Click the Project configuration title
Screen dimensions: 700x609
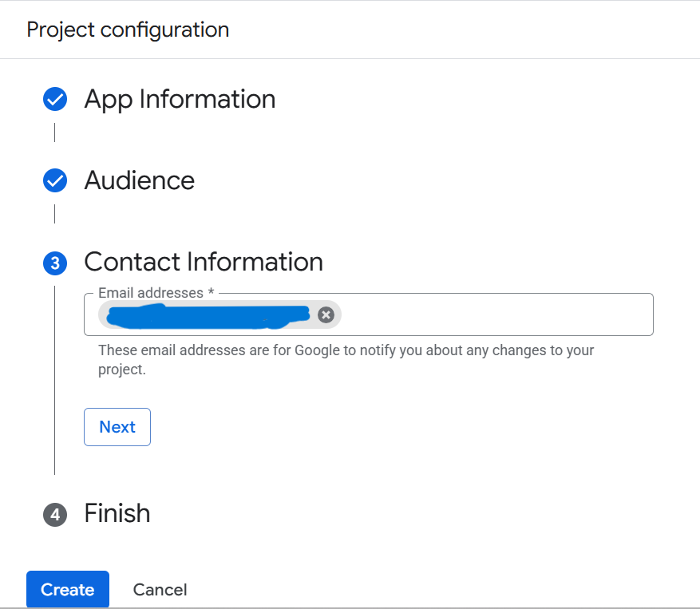pos(128,30)
